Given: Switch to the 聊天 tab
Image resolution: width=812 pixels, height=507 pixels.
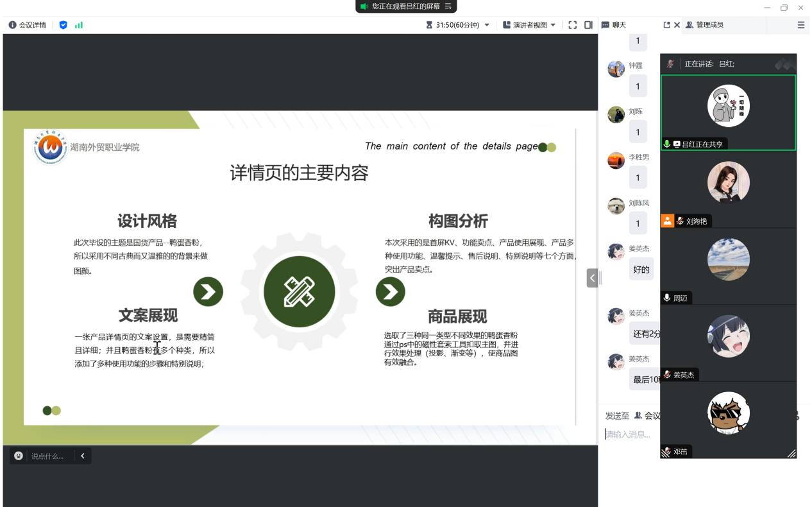Looking at the screenshot, I should tap(614, 25).
